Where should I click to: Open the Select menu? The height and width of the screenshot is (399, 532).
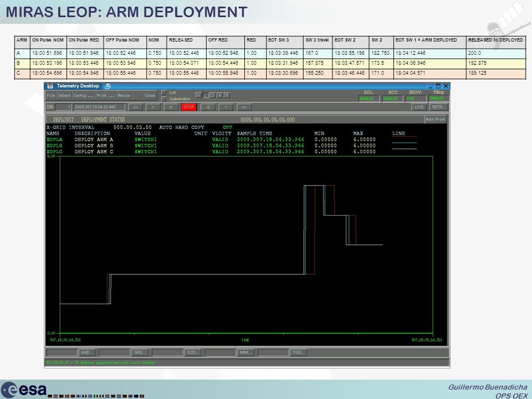point(64,96)
